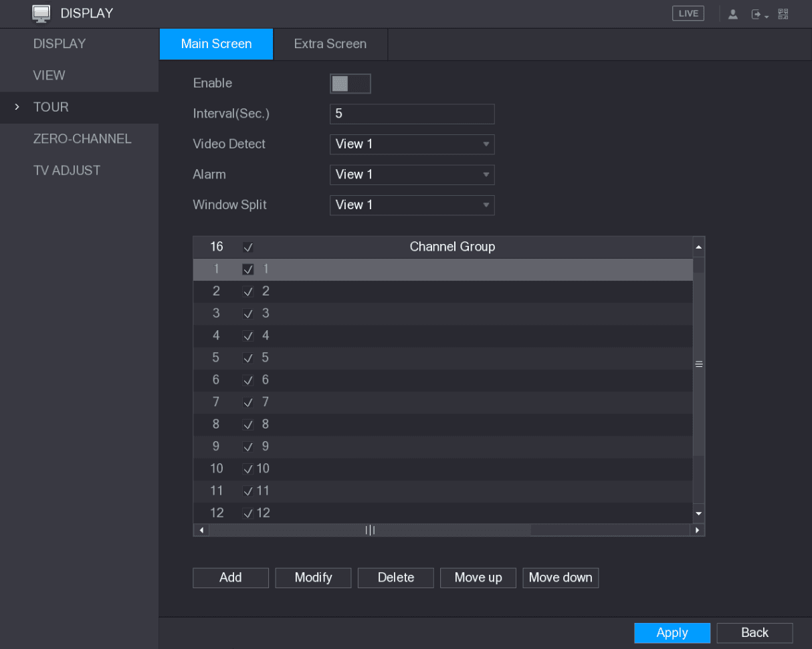Click the Modify button

pos(313,577)
